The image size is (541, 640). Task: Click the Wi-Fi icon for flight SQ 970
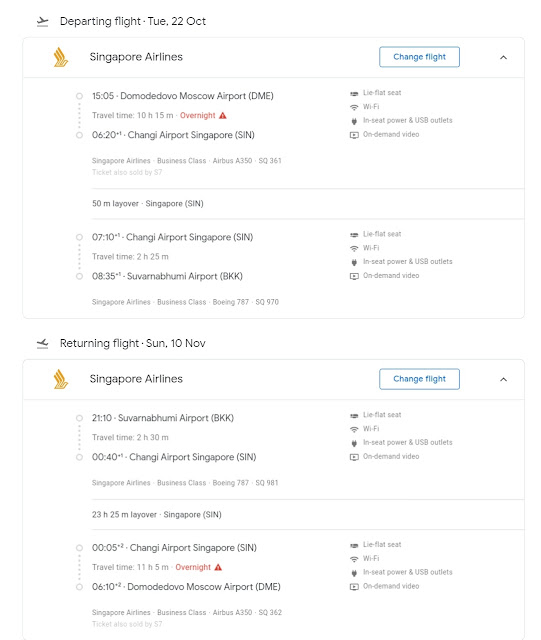(x=354, y=248)
